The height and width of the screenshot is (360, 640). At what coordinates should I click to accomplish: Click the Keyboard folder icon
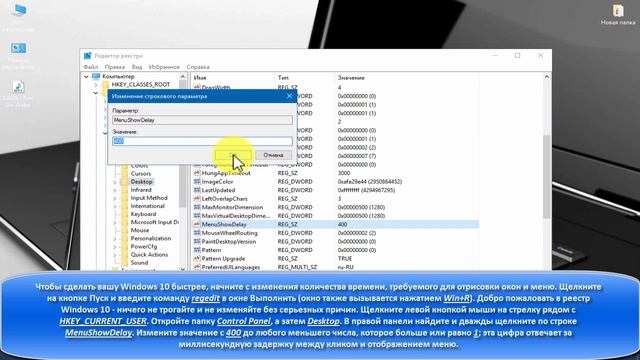coord(124,214)
